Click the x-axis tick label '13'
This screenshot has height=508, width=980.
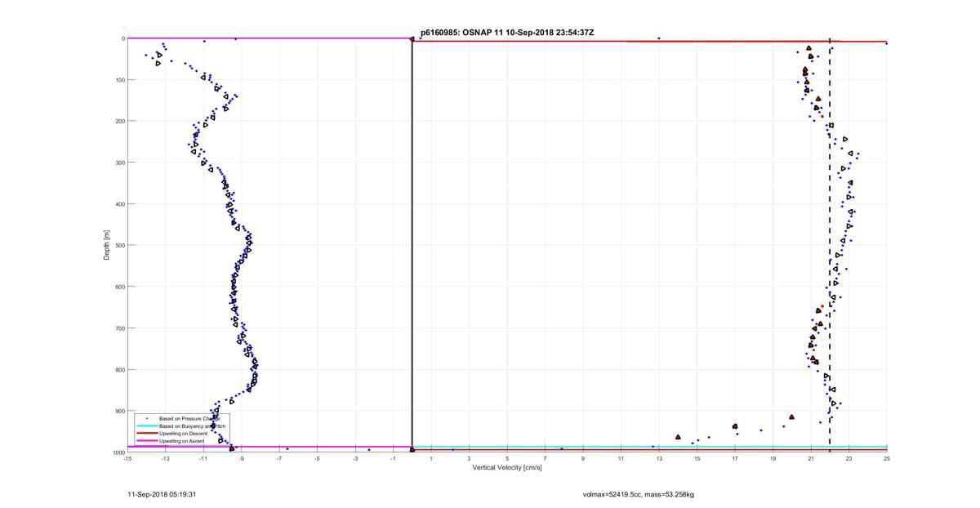coord(659,458)
